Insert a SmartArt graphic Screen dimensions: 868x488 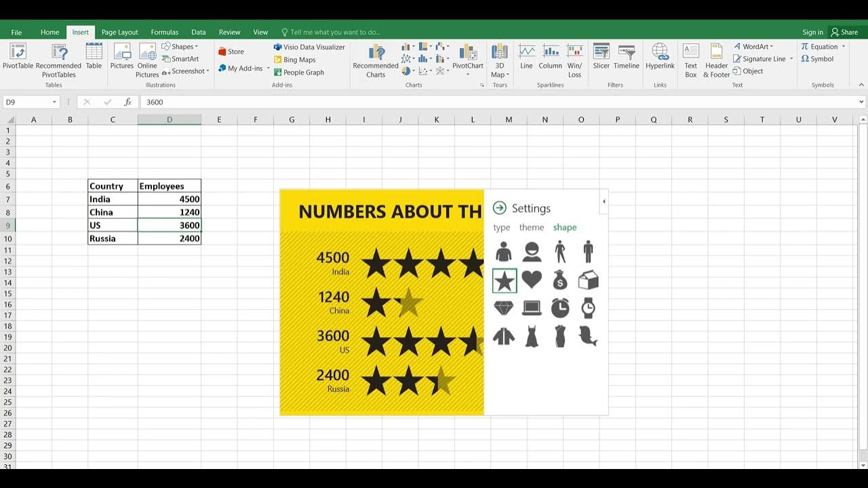(x=180, y=59)
